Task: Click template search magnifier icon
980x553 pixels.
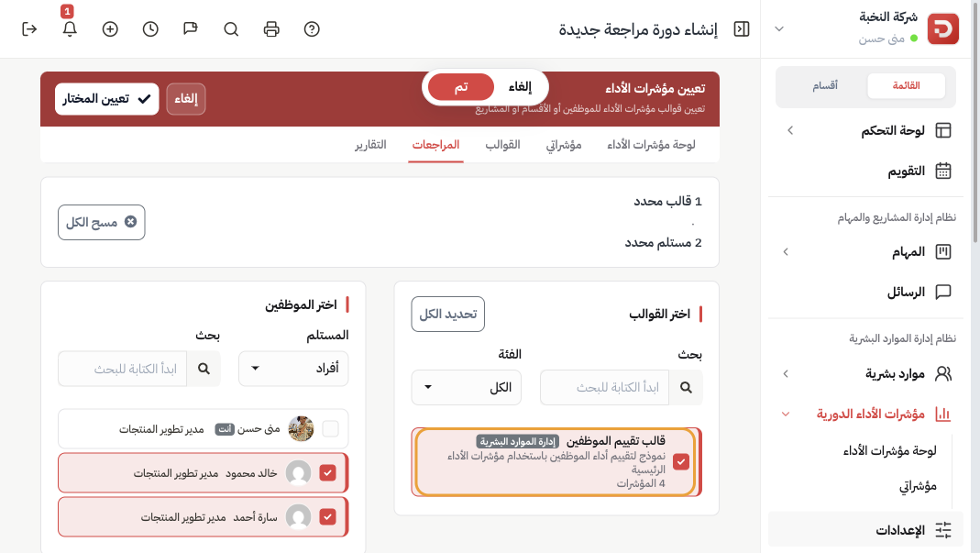Action: click(686, 388)
